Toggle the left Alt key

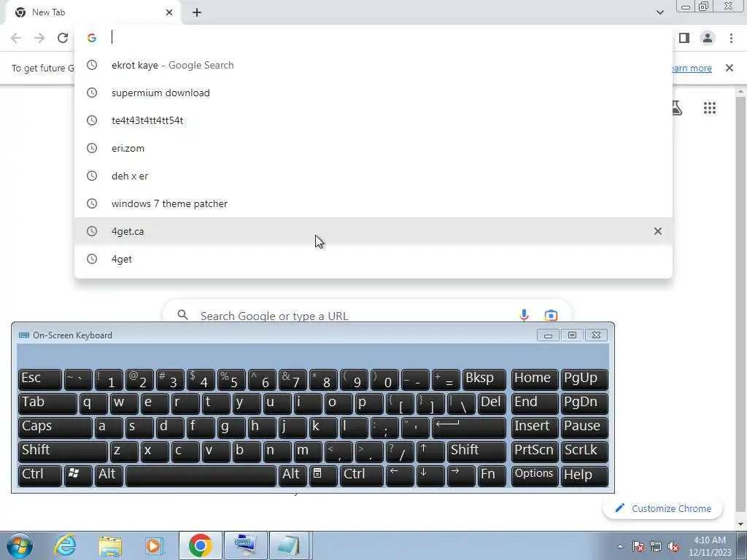(109, 475)
